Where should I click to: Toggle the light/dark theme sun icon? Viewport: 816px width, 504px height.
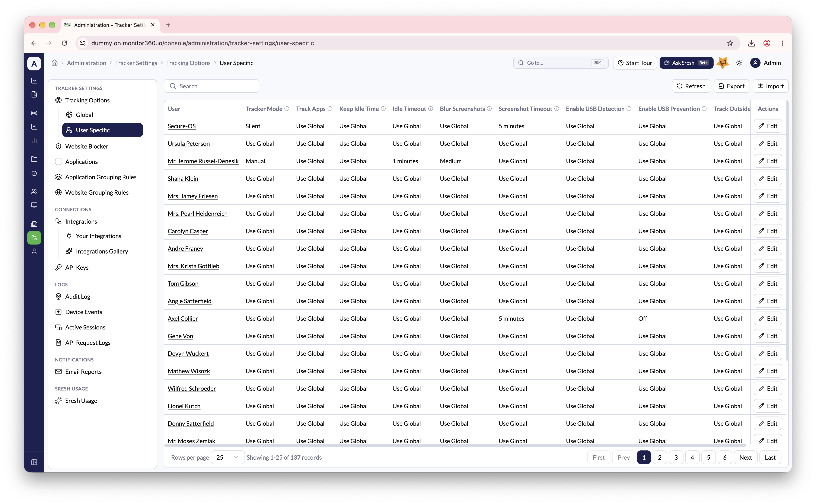(x=739, y=63)
